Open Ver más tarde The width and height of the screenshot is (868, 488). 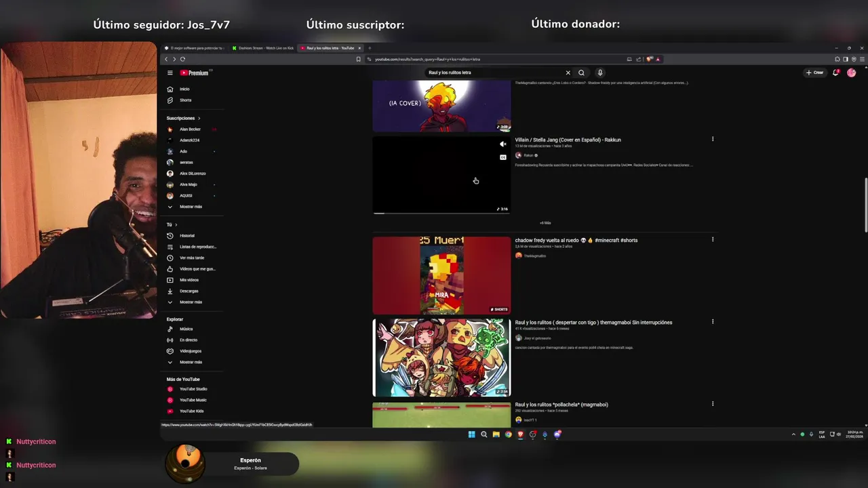191,258
